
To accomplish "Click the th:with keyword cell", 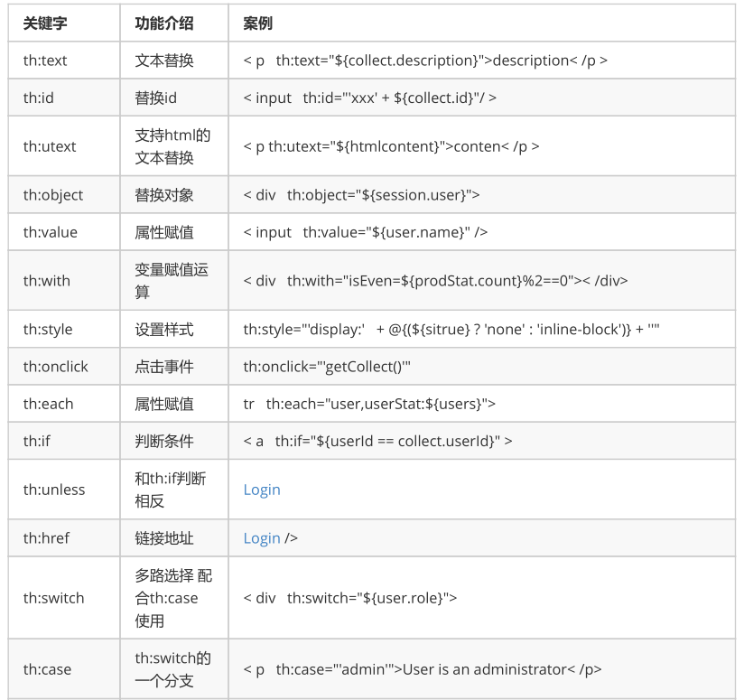I will 47,281.
